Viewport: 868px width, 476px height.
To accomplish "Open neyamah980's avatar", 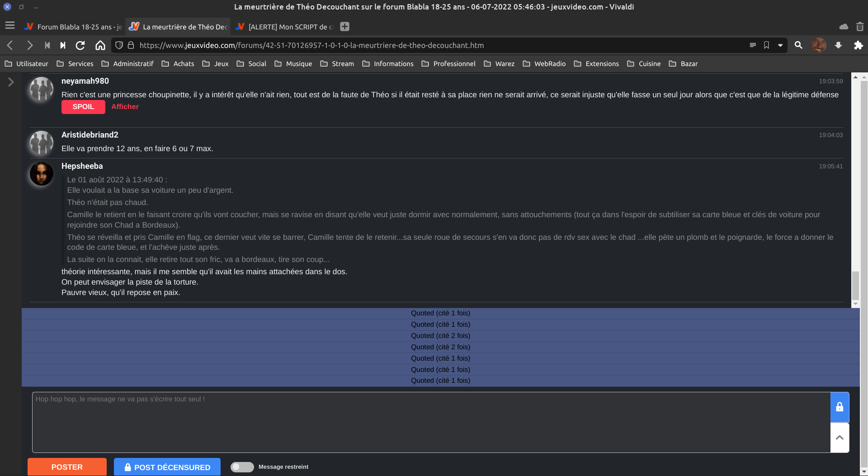I will click(x=42, y=89).
